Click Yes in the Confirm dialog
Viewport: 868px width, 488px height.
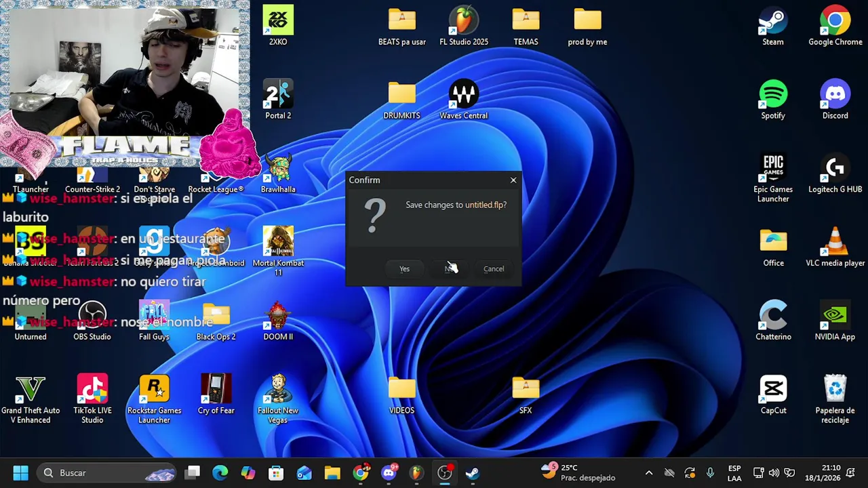tap(404, 269)
